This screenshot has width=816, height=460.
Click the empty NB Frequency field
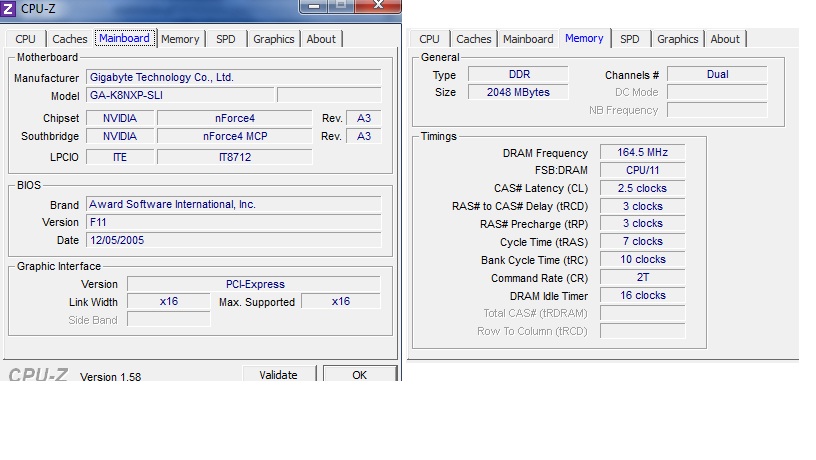(x=717, y=110)
